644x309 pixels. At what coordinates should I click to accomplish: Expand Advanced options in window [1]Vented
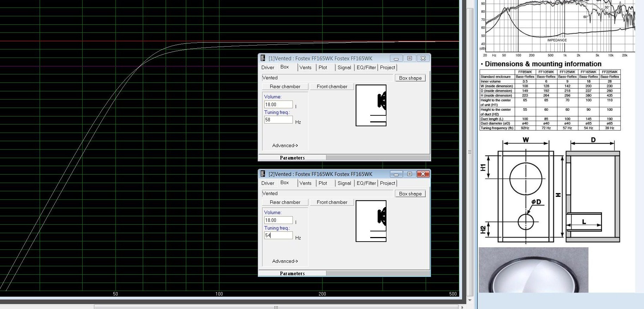(x=285, y=145)
